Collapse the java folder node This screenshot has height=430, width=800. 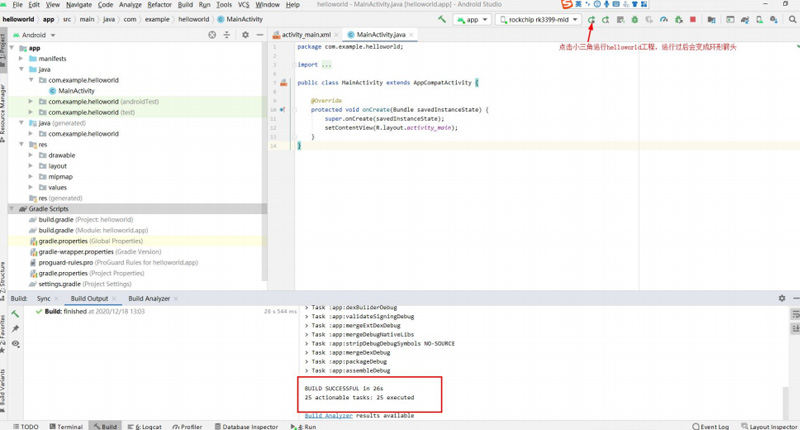pyautogui.click(x=21, y=69)
